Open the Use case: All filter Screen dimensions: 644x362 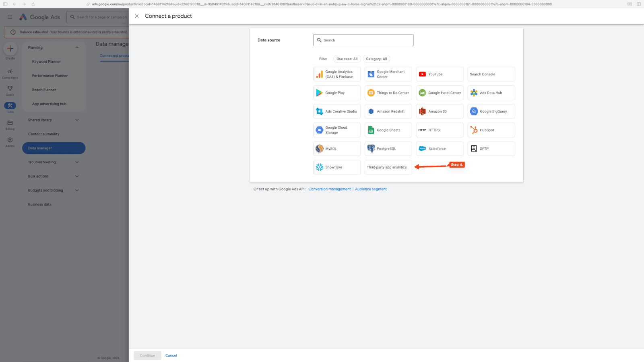pos(347,59)
